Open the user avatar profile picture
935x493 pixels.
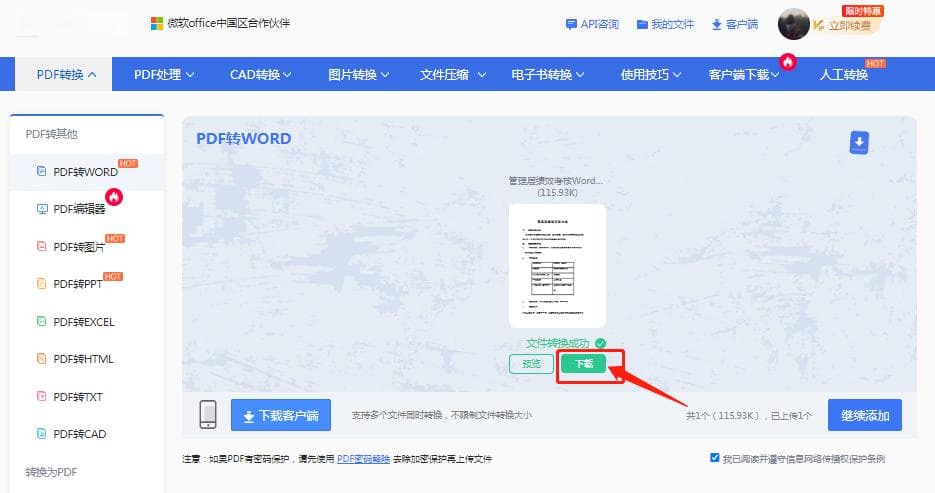794,24
